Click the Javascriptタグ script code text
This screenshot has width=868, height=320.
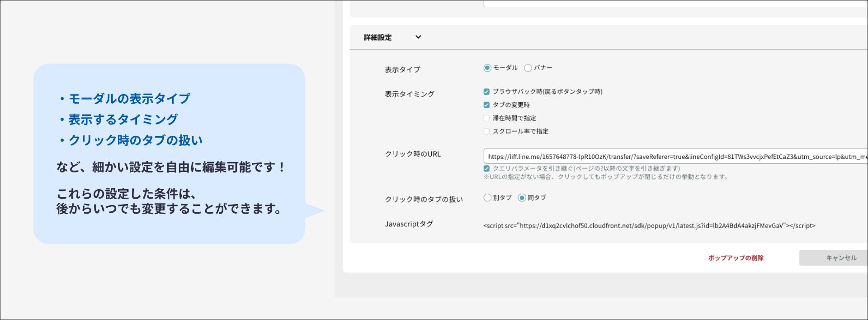coord(649,225)
